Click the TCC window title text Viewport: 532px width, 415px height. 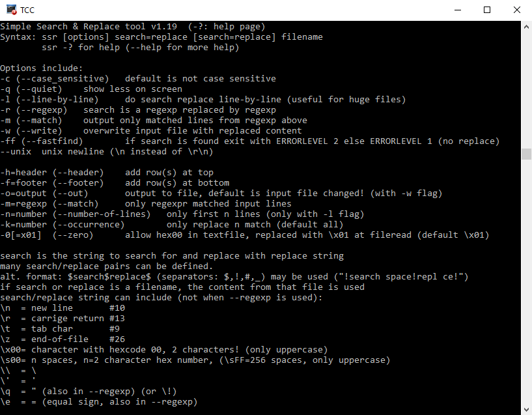tap(27, 10)
